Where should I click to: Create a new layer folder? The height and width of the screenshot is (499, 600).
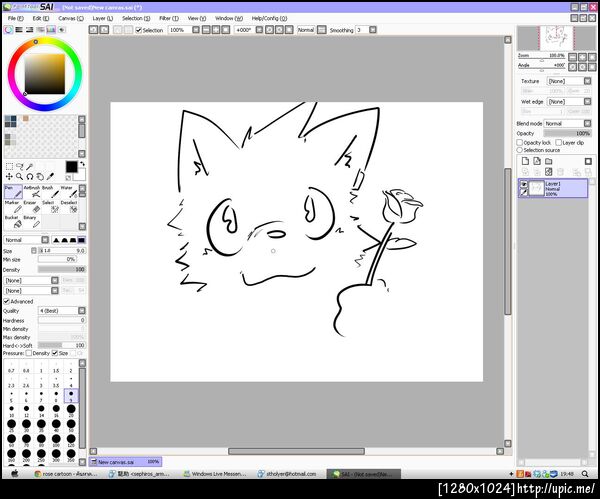click(549, 161)
